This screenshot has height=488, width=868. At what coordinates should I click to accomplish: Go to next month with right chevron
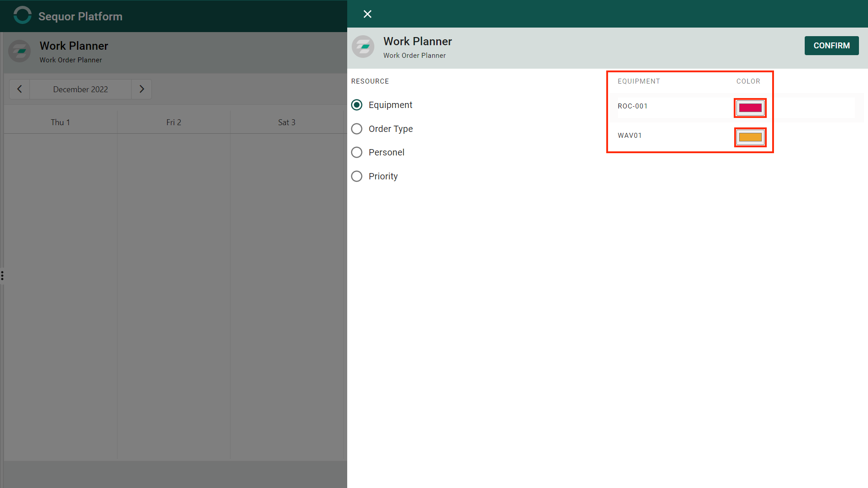coord(142,89)
